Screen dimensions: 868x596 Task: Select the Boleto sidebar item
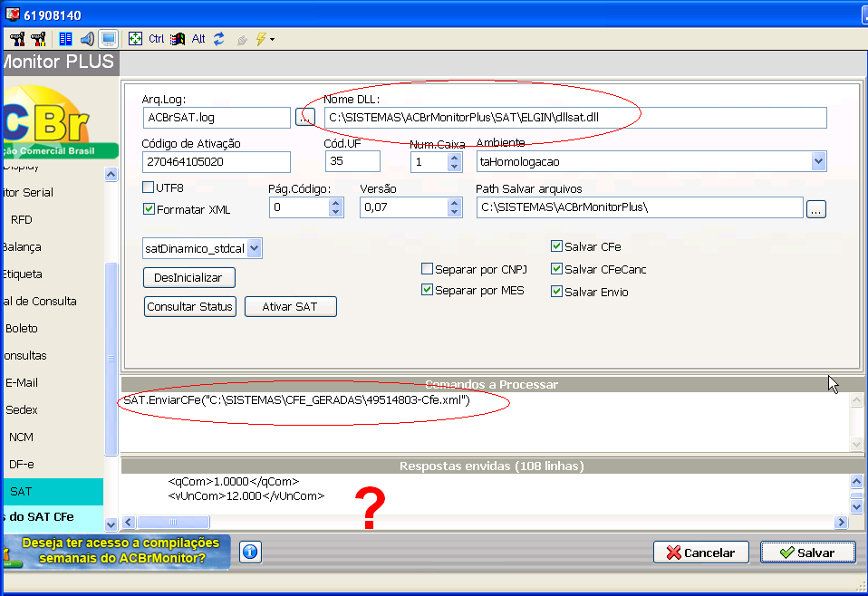[x=53, y=329]
